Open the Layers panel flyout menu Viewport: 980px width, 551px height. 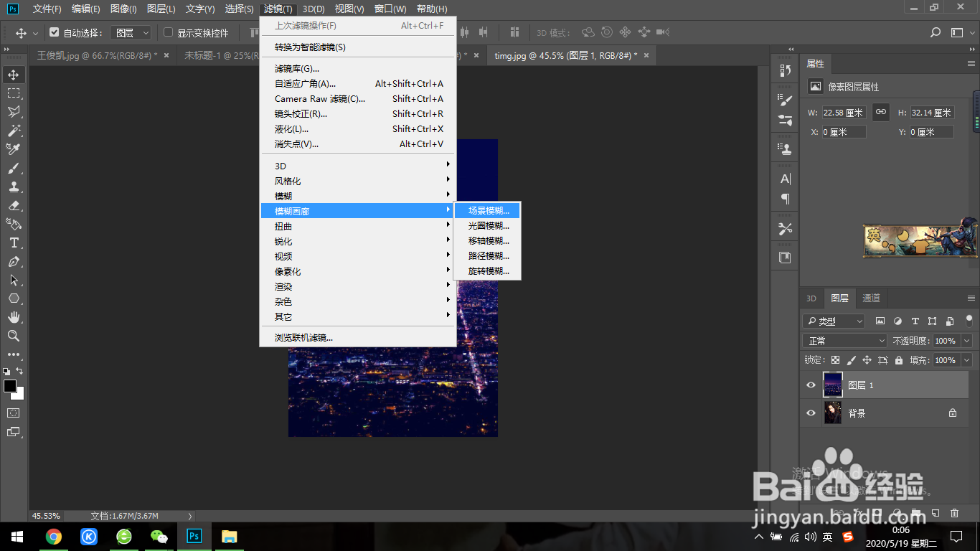[971, 298]
